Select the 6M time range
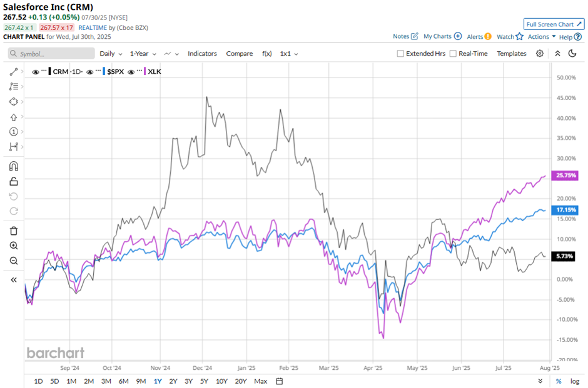Image resolution: width=588 pixels, height=388 pixels. click(x=123, y=381)
